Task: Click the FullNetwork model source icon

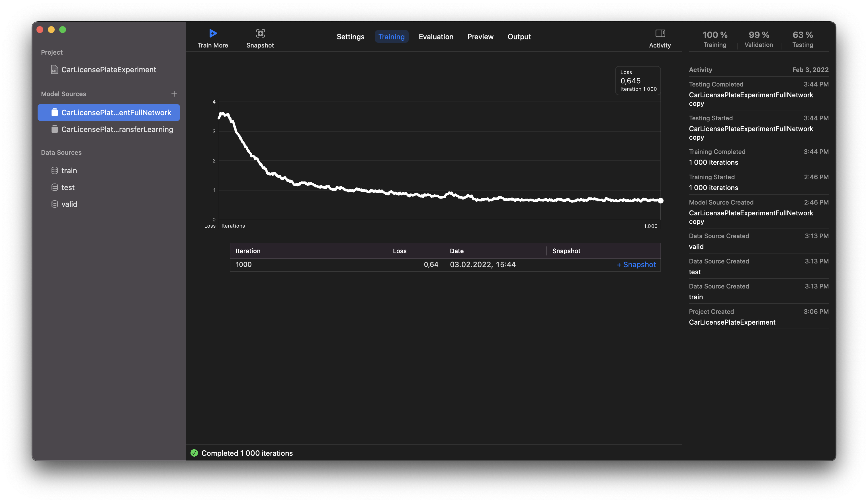Action: tap(54, 112)
